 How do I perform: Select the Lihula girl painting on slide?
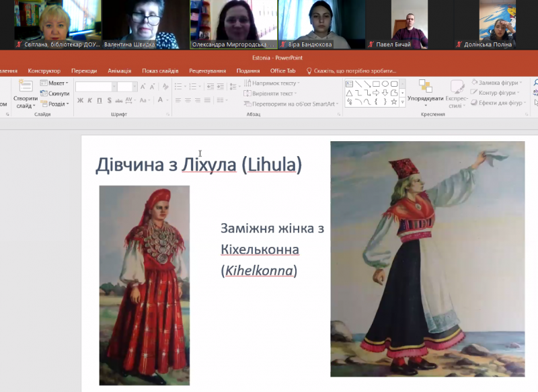click(x=145, y=285)
